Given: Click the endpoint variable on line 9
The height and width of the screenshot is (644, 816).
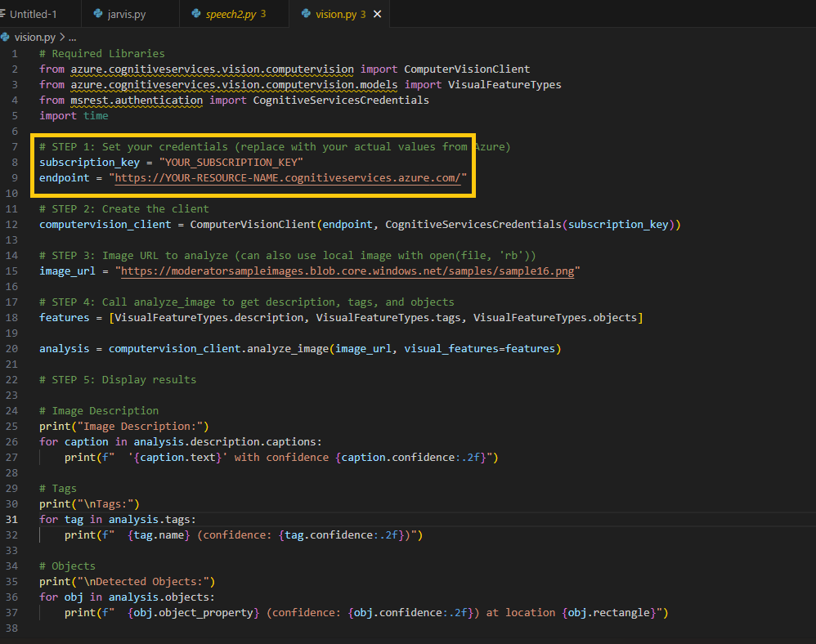Looking at the screenshot, I should click(65, 178).
